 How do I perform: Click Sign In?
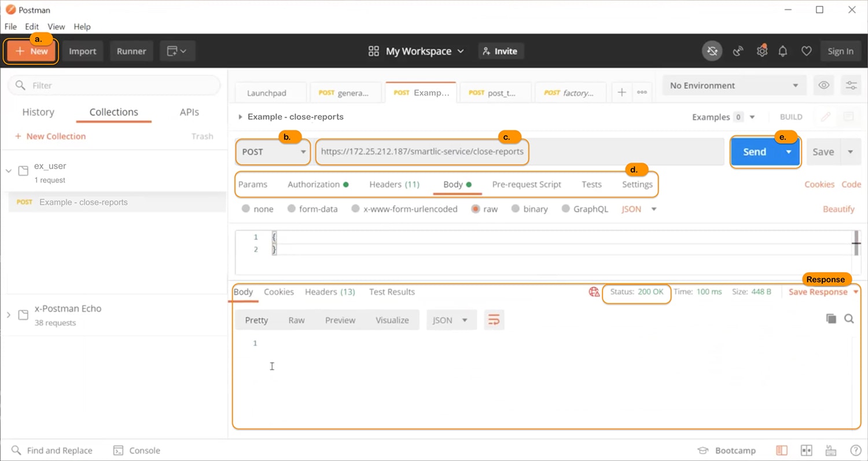840,51
